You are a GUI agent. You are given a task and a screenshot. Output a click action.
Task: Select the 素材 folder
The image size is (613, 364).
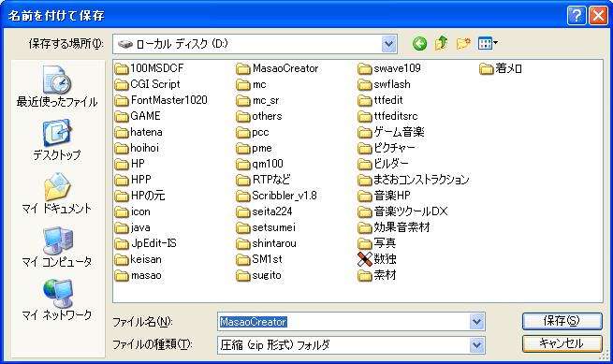377,276
